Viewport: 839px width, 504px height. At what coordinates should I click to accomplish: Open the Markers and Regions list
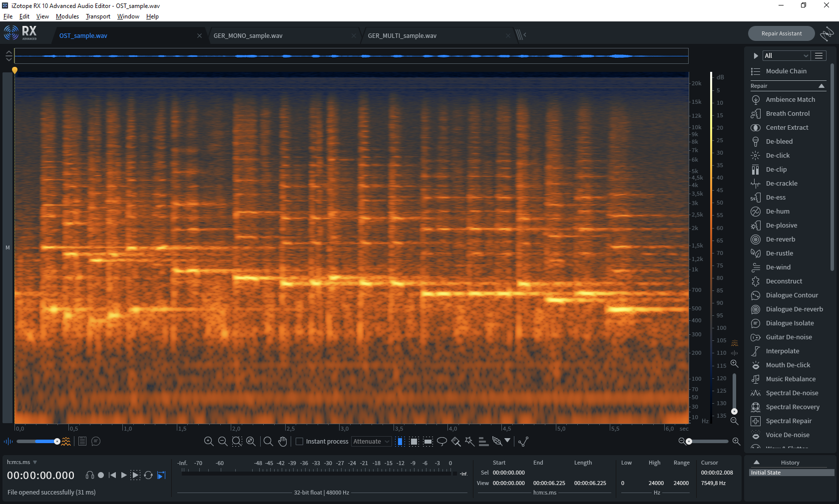tap(82, 441)
